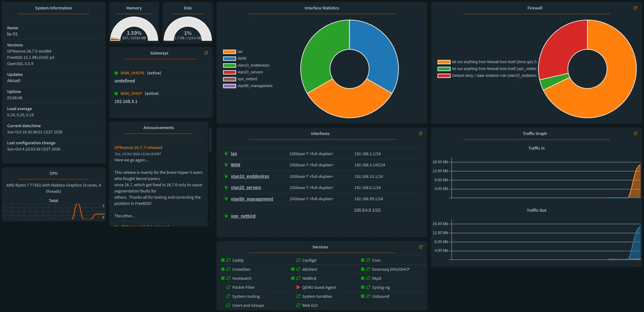Restart the Web GUI service
Screen dimensions: 644x312
[x=298, y=305]
